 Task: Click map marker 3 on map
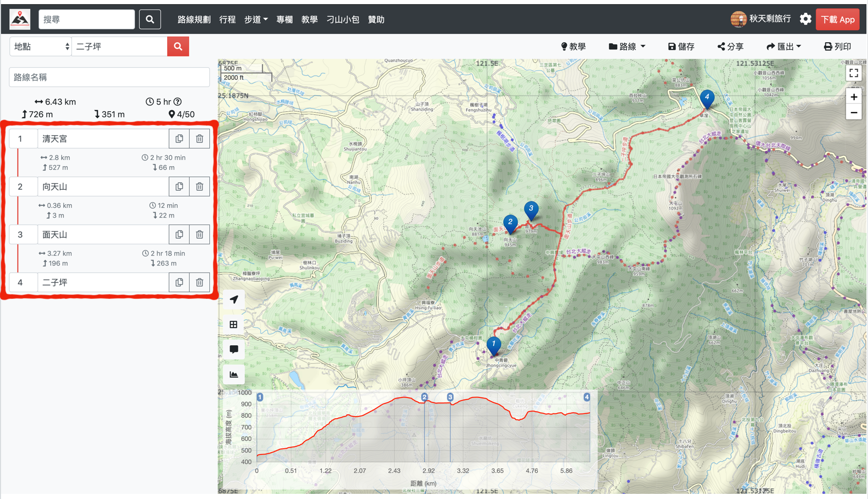pyautogui.click(x=531, y=211)
